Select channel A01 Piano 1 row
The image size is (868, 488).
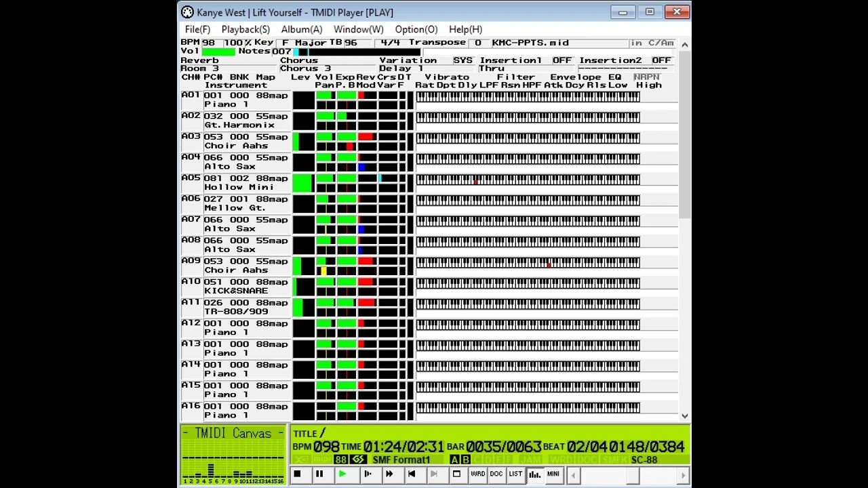coord(236,100)
